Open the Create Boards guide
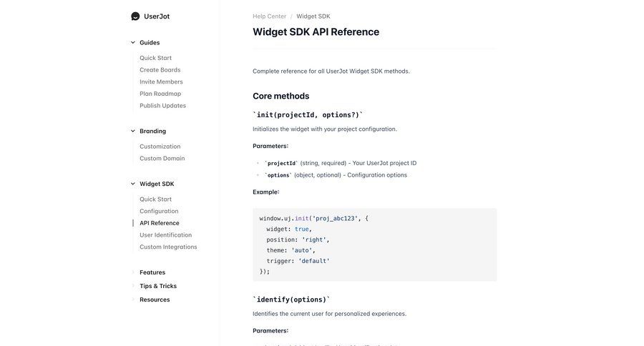 (x=160, y=70)
